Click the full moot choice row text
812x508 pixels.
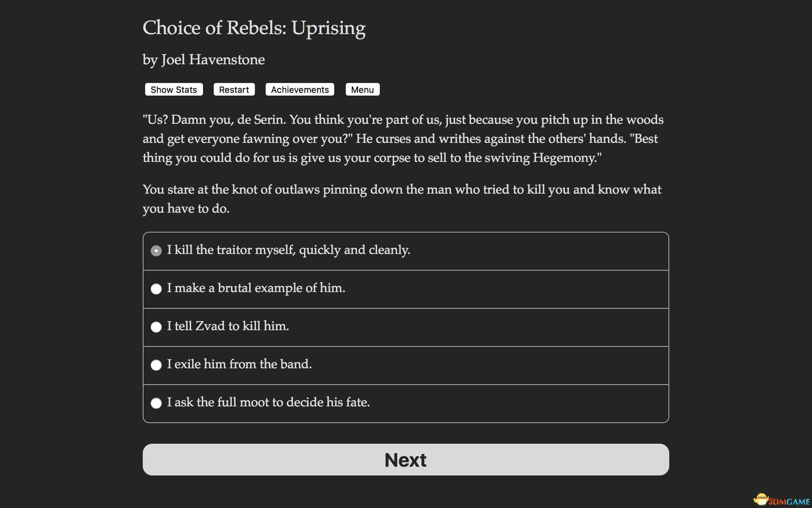coord(269,403)
